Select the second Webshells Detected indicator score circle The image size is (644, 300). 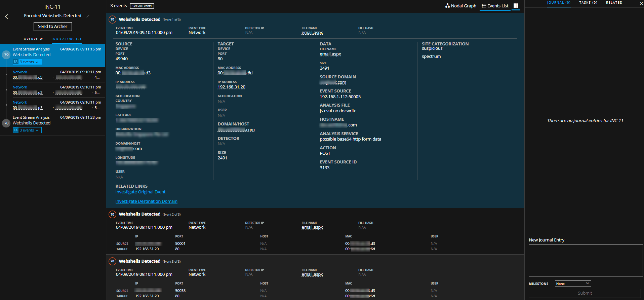click(6, 123)
